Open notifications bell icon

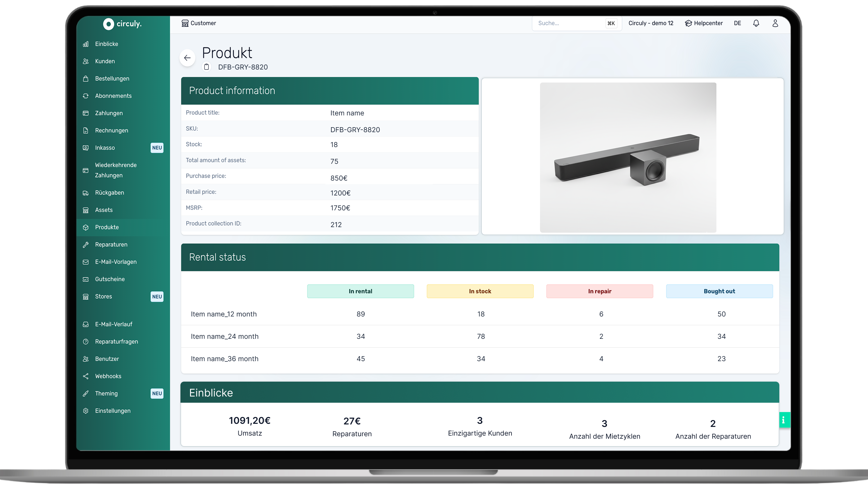[756, 23]
